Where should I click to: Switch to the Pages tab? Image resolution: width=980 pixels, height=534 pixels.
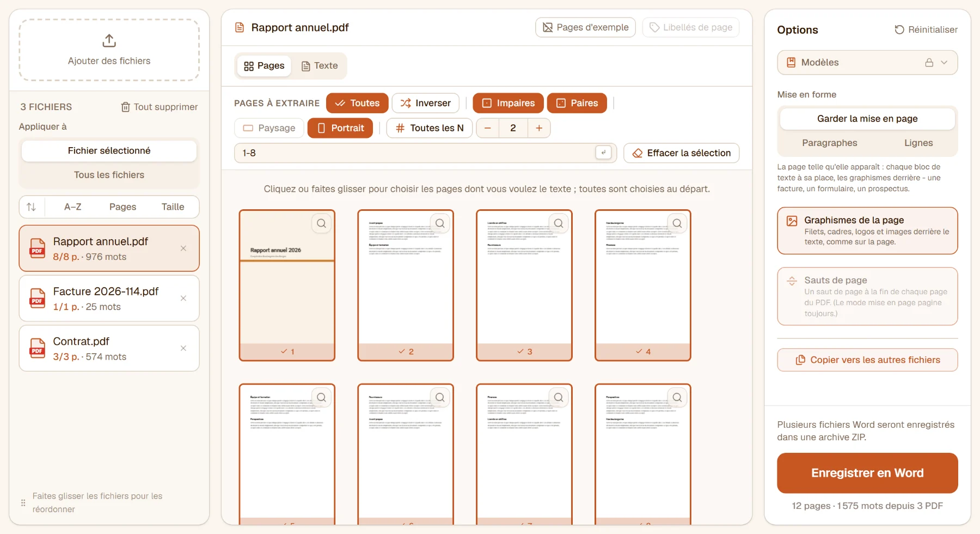pos(264,66)
